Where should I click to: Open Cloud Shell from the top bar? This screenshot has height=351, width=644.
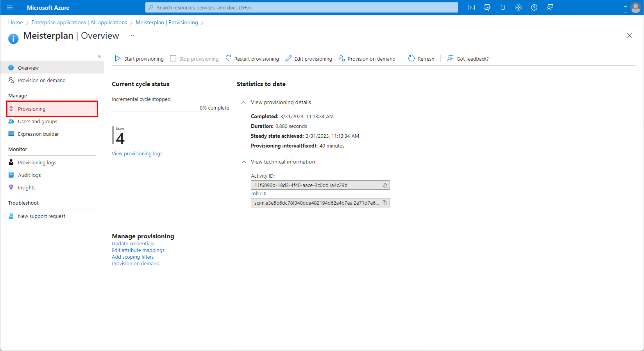pyautogui.click(x=472, y=7)
